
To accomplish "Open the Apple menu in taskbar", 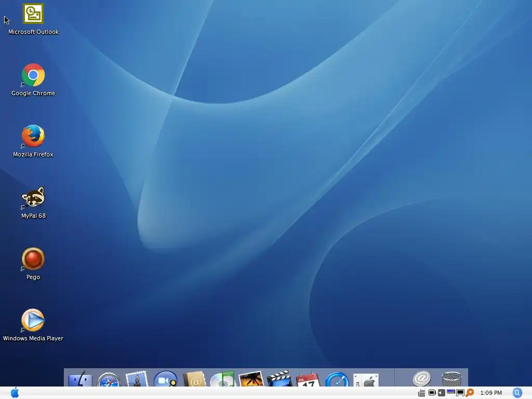I will click(x=15, y=393).
